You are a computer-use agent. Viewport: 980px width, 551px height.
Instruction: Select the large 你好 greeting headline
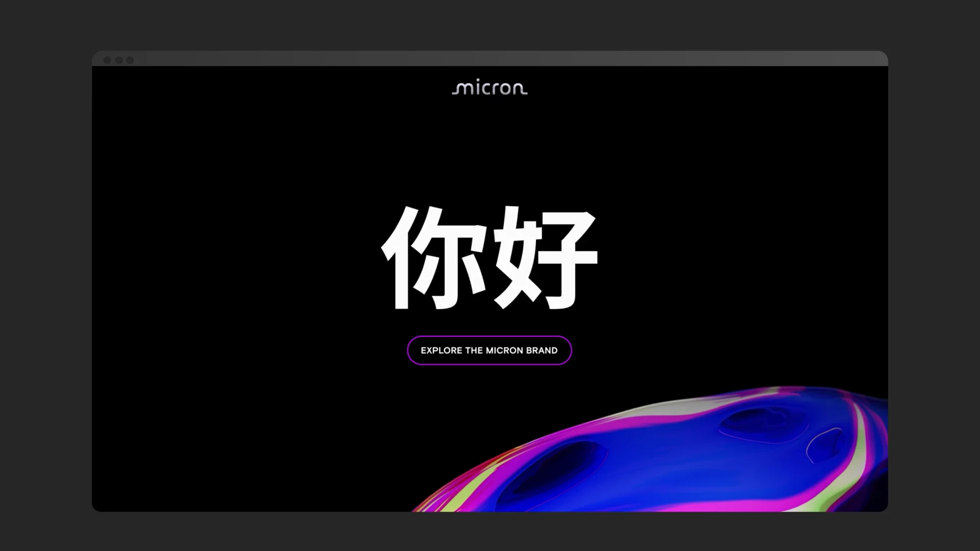point(489,258)
